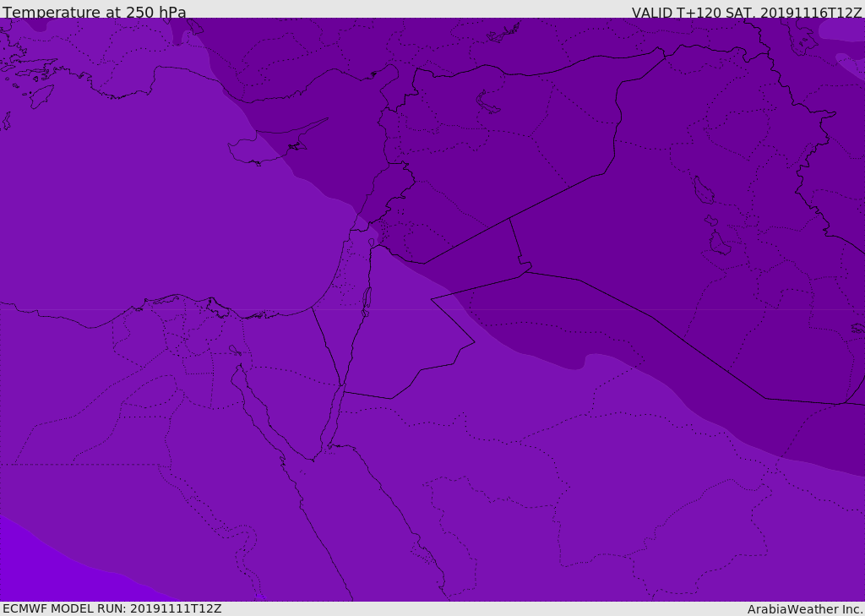The width and height of the screenshot is (865, 616).
Task: Pick the lighter patch in top-right corner
Action: [x=841, y=30]
